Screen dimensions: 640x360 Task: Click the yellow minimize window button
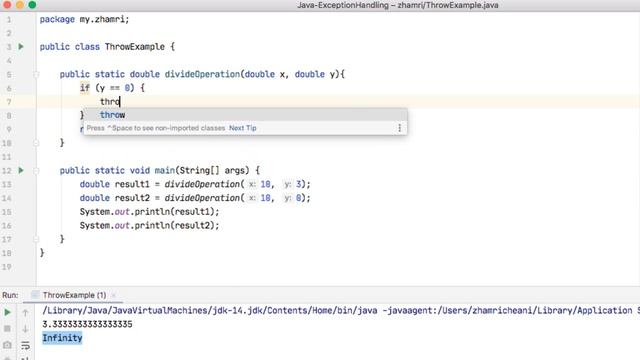point(20,5)
